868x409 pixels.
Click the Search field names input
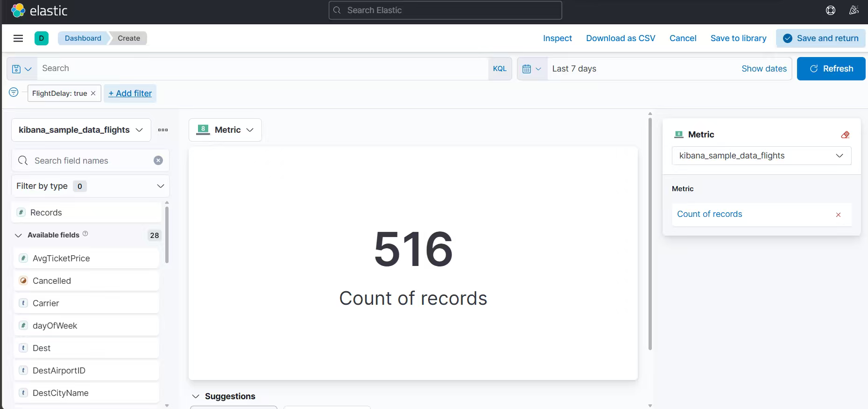coord(89,160)
